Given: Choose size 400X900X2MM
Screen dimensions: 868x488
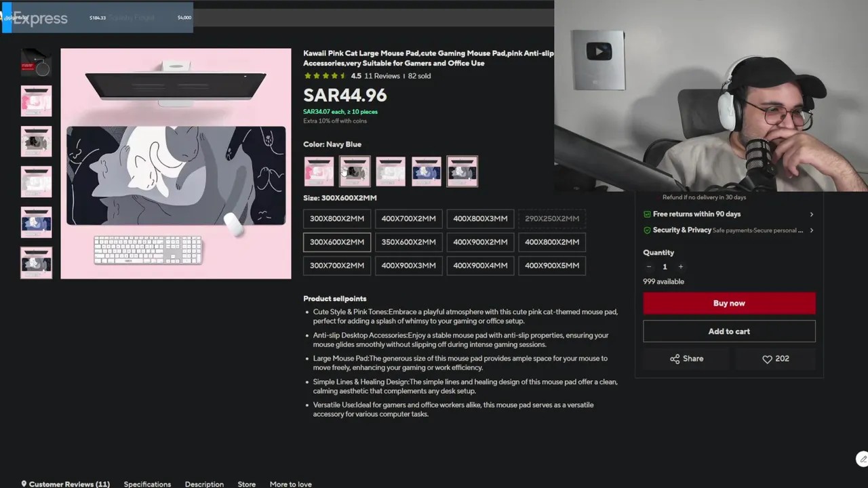Looking at the screenshot, I should click(480, 242).
